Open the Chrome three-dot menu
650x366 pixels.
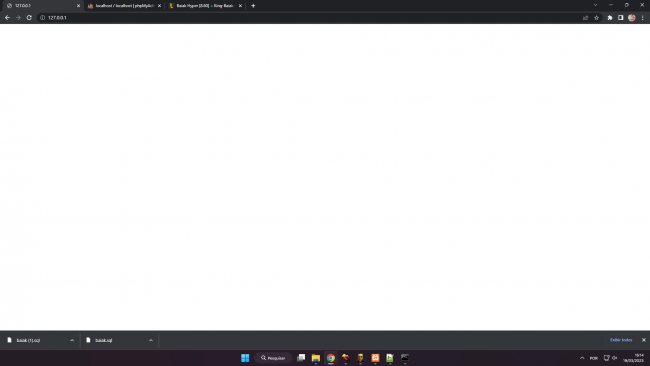pyautogui.click(x=643, y=18)
